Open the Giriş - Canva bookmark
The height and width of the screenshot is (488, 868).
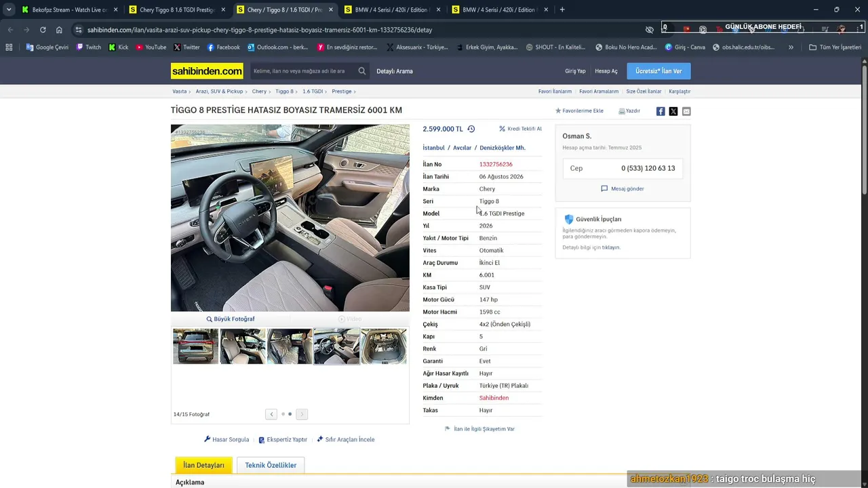click(685, 47)
